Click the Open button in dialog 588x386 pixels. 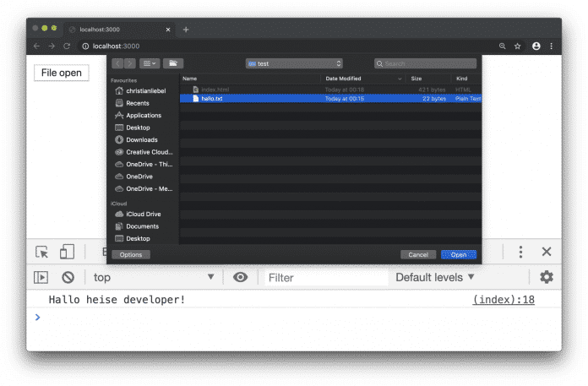(x=459, y=255)
